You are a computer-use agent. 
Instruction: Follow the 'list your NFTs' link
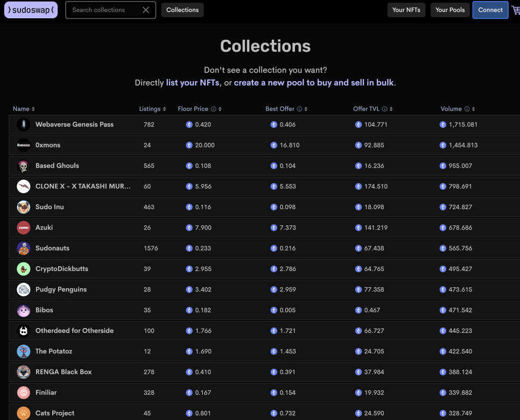pyautogui.click(x=193, y=82)
